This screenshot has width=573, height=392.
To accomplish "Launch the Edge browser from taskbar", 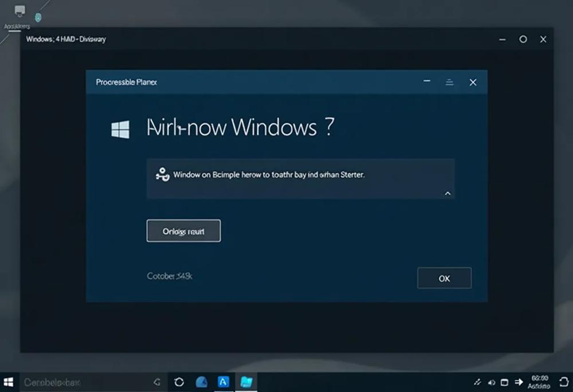I will tap(201, 382).
